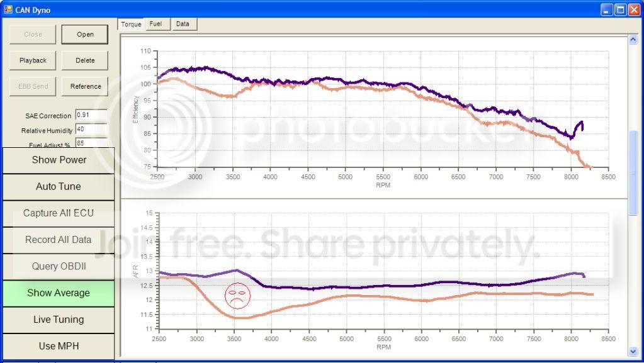The image size is (644, 363).
Task: Click the scrollbar up arrow
Action: (633, 40)
